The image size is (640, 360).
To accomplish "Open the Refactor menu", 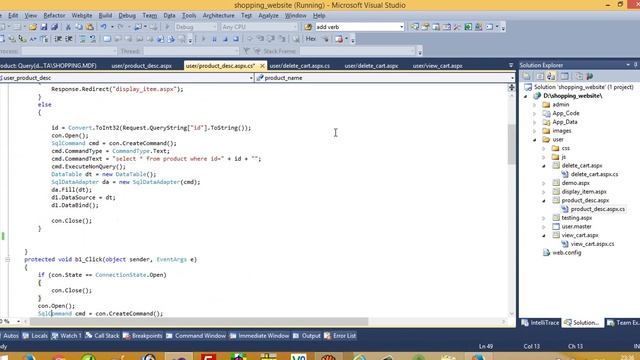I will [54, 16].
